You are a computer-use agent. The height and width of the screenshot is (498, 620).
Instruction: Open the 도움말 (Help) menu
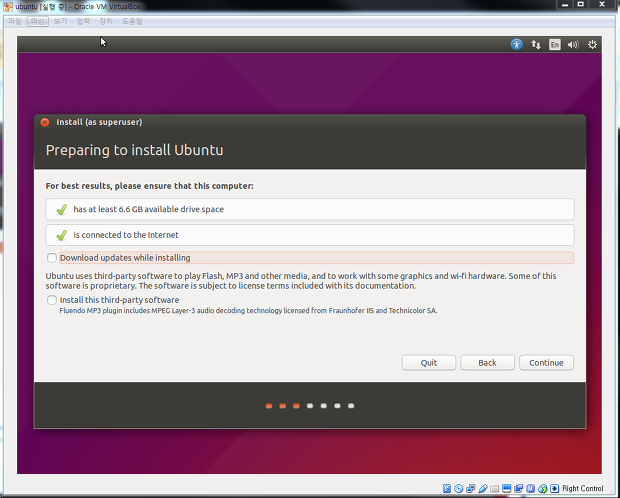(132, 21)
